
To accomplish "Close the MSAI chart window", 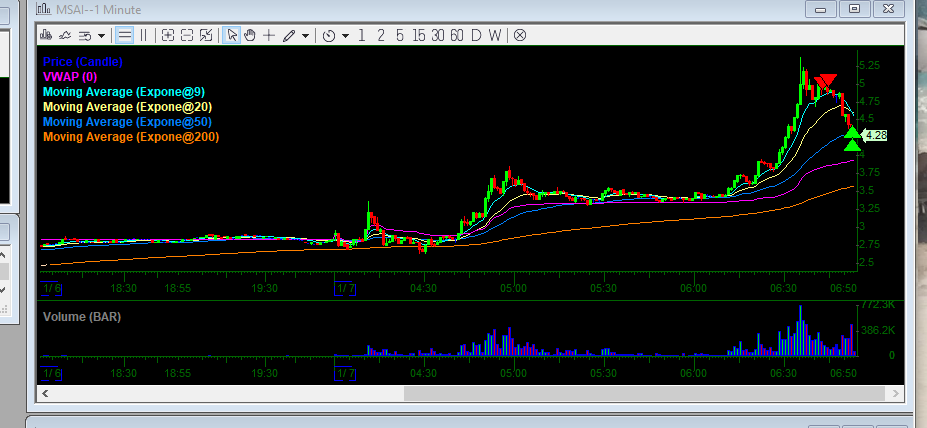I will [x=888, y=9].
